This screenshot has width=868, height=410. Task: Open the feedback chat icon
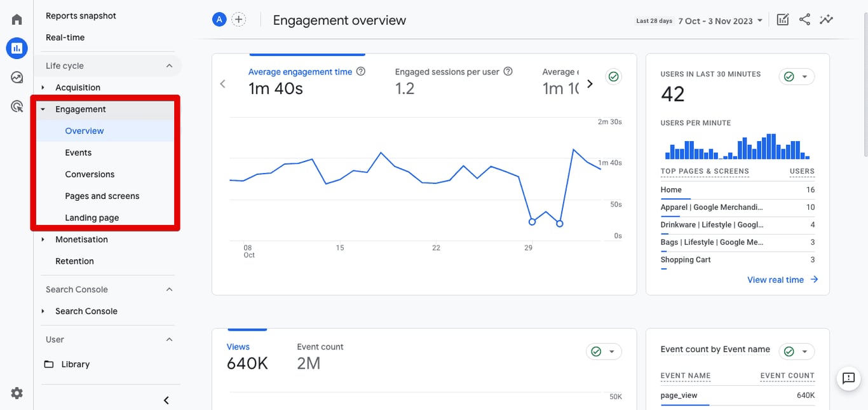pyautogui.click(x=848, y=378)
